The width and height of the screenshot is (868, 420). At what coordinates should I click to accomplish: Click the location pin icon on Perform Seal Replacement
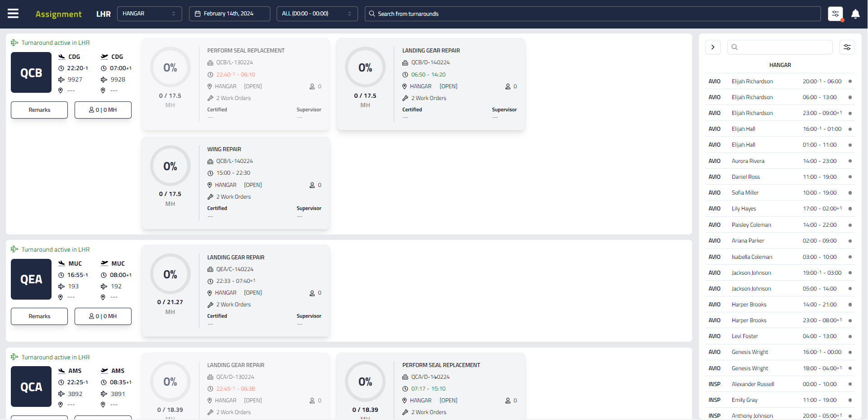pos(209,86)
